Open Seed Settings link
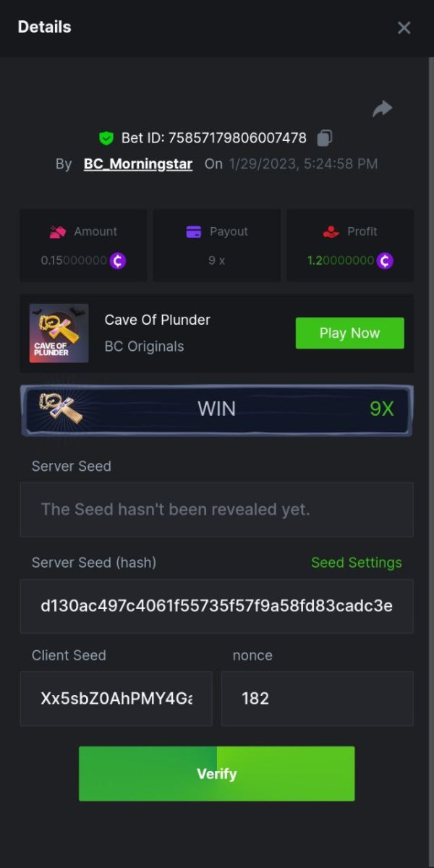The width and height of the screenshot is (434, 868). click(x=357, y=563)
